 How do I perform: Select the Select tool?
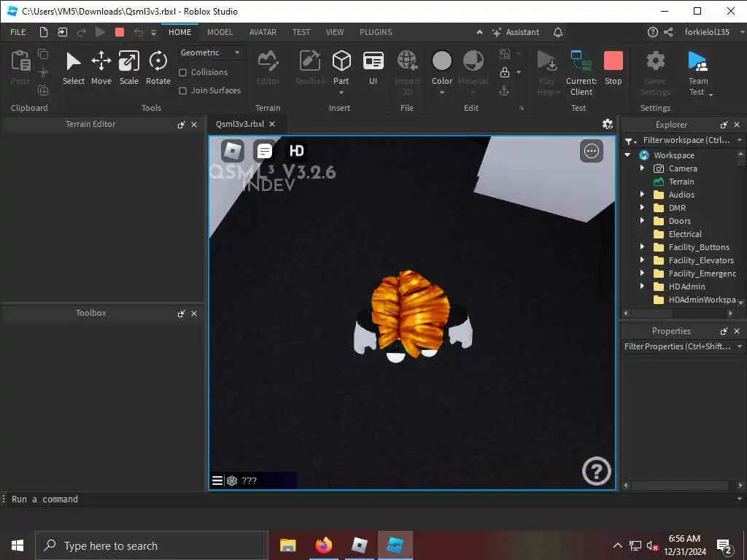point(74,69)
